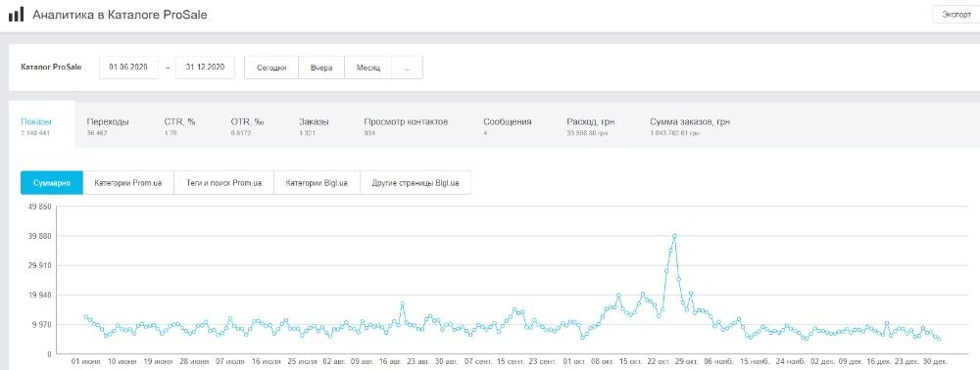Switch to the Просмотр контактов metric tab
Viewport: 980px width, 370px height.
point(406,125)
